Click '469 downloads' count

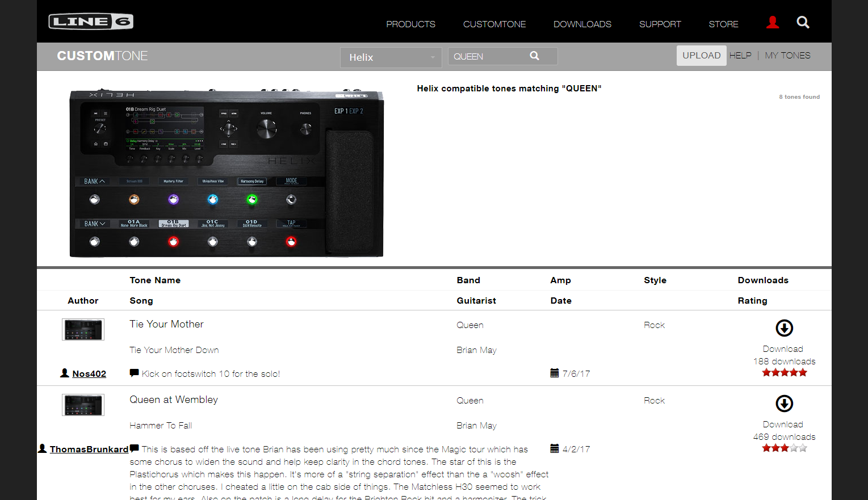(784, 437)
